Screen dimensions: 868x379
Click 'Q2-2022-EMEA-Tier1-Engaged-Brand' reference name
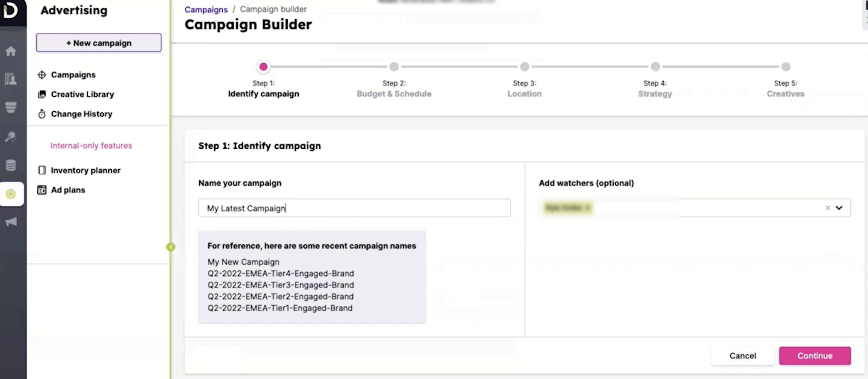click(280, 308)
